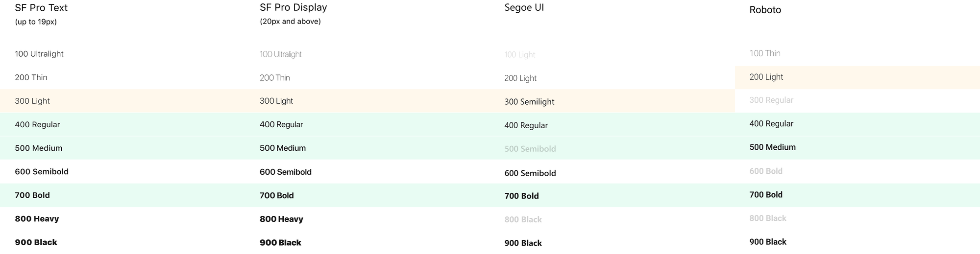
Task: Select the faded "300 Regular" under Roboto
Action: tap(771, 100)
